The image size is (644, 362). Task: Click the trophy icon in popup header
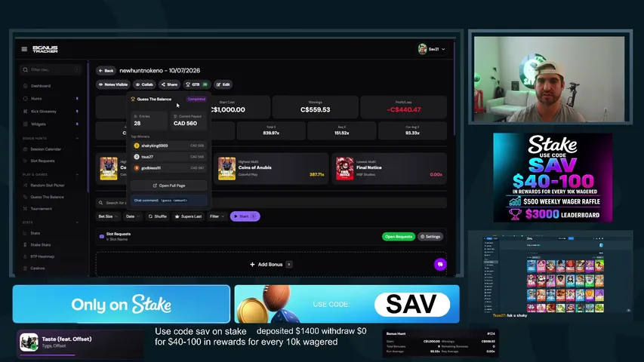[x=133, y=99]
